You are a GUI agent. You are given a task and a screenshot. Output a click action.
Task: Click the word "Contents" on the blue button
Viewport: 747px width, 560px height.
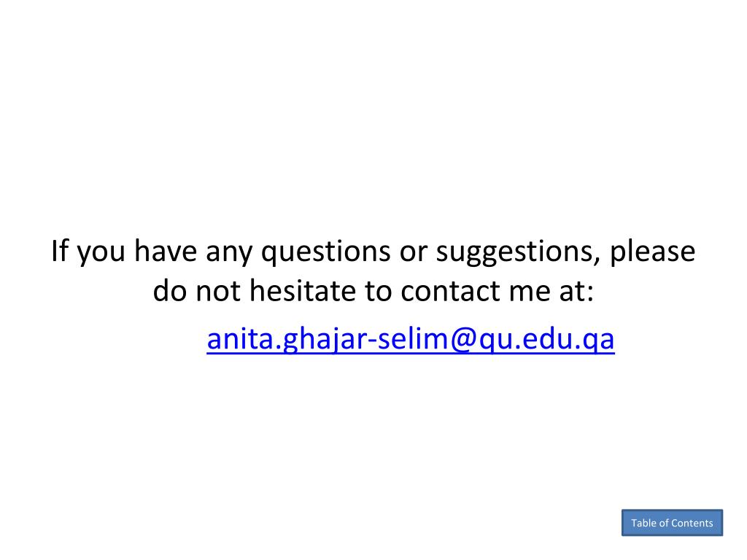[x=692, y=523]
